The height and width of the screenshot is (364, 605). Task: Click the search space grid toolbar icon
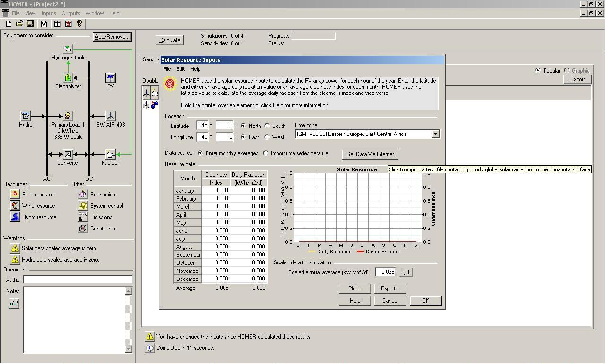(57, 24)
